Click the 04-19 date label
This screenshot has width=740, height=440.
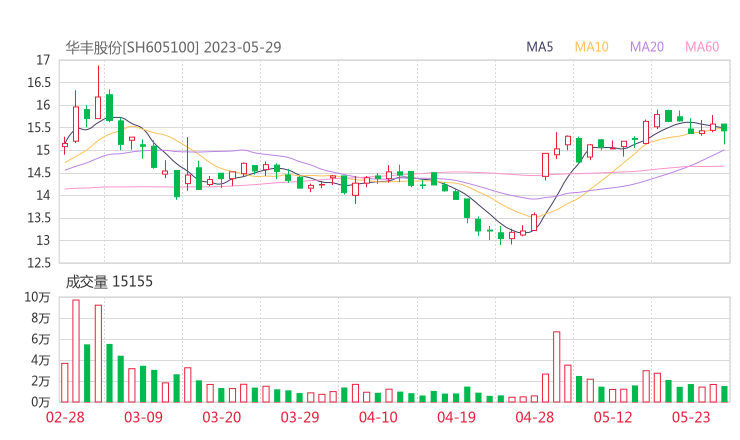[x=456, y=417]
